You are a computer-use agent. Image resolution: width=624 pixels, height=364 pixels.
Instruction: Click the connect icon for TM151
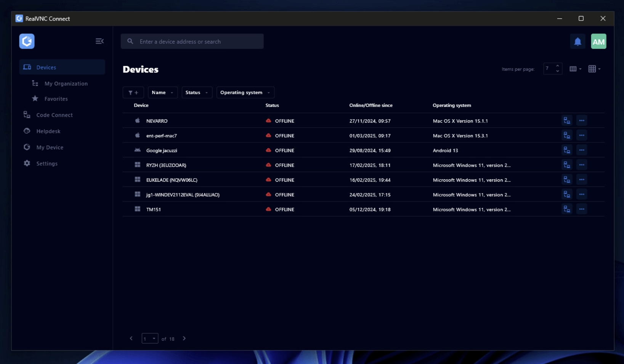(x=567, y=209)
